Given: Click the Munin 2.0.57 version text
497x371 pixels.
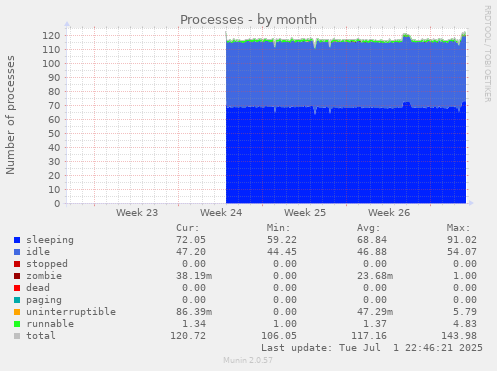Looking at the screenshot, I should [248, 360].
